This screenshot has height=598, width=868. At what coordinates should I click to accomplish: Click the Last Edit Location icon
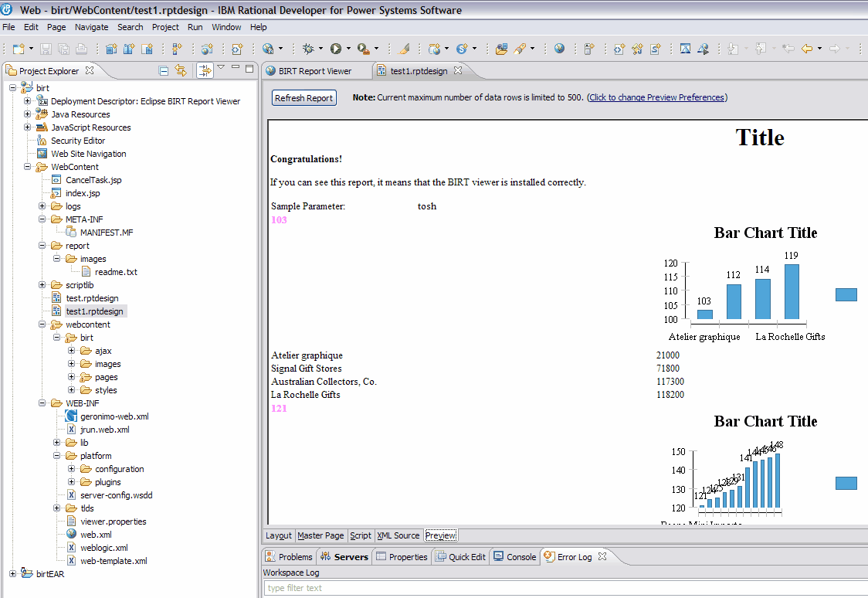click(788, 49)
